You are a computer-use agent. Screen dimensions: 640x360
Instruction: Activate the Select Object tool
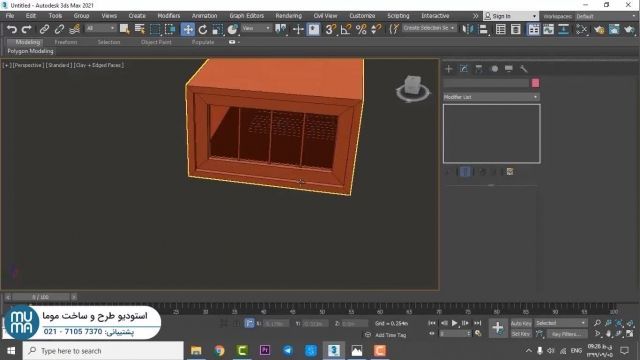pyautogui.click(x=124, y=29)
